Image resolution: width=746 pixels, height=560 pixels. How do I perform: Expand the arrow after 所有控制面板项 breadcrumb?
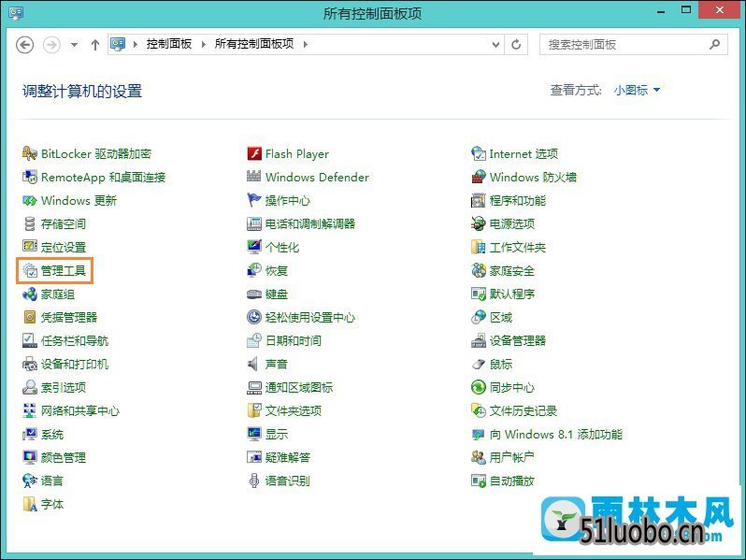pyautogui.click(x=306, y=44)
